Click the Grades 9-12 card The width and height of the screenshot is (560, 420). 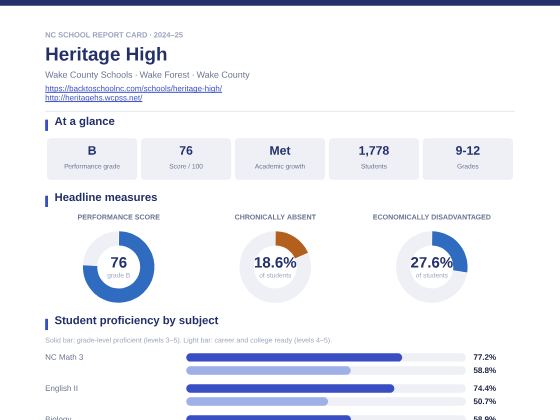click(x=468, y=159)
